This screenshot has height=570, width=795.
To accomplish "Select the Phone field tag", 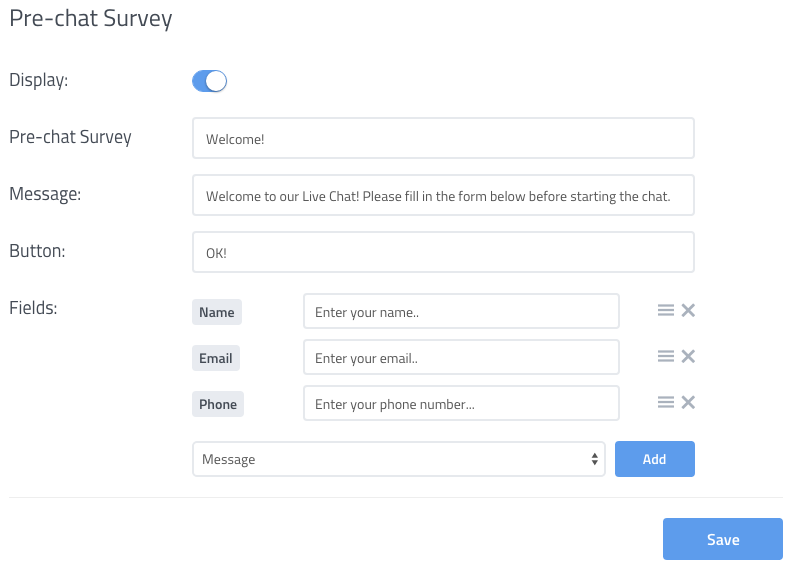I will (218, 404).
